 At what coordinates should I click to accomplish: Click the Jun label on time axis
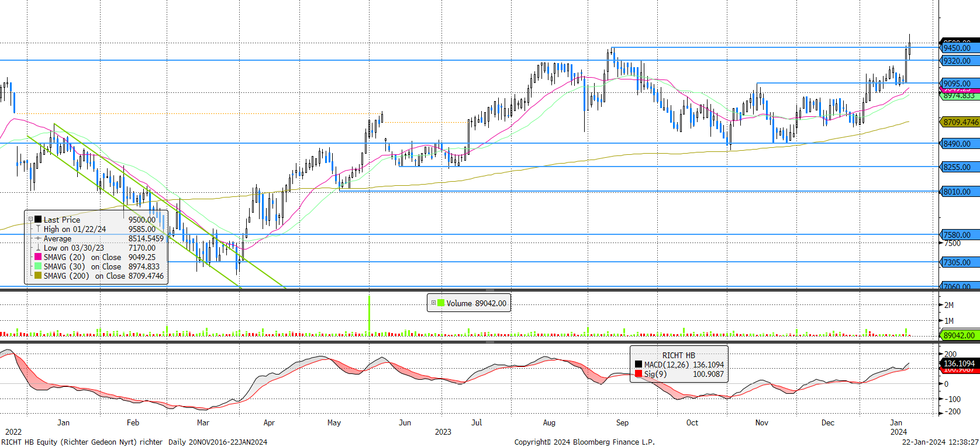(405, 422)
